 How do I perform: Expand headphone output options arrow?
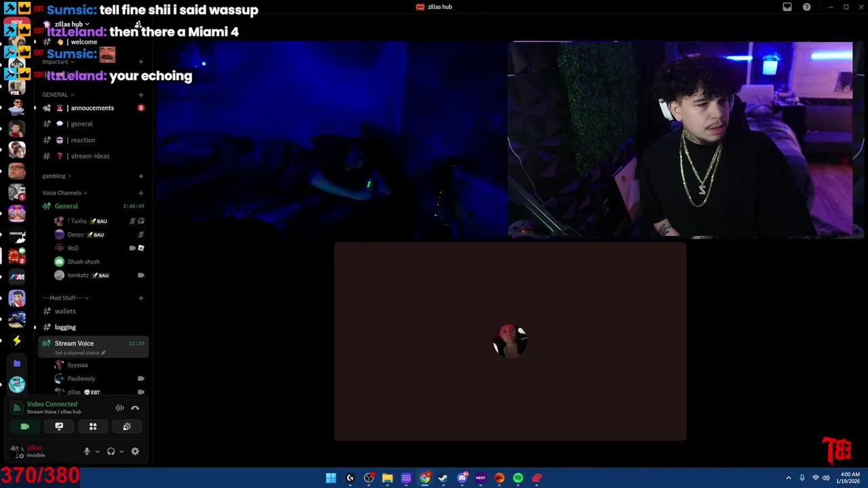click(121, 451)
